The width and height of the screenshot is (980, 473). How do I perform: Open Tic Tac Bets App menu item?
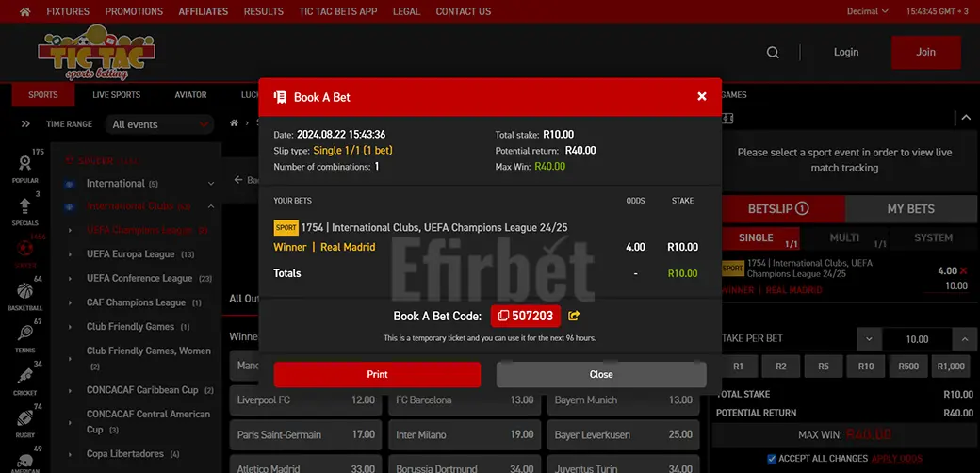pyautogui.click(x=337, y=11)
